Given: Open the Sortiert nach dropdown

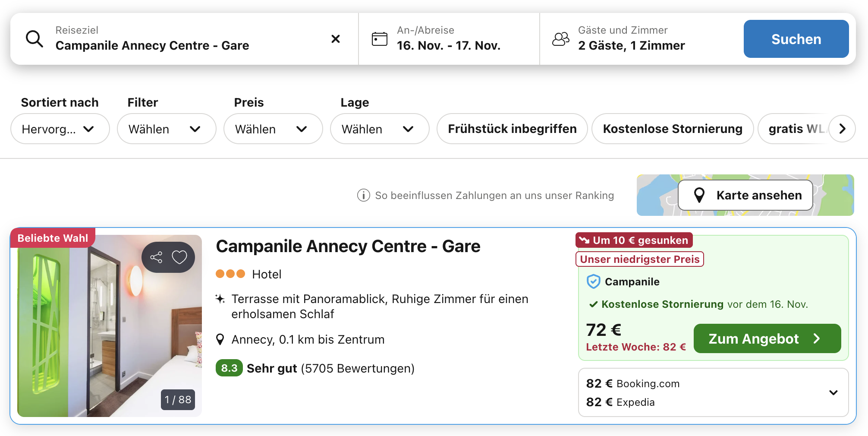Looking at the screenshot, I should [x=60, y=129].
